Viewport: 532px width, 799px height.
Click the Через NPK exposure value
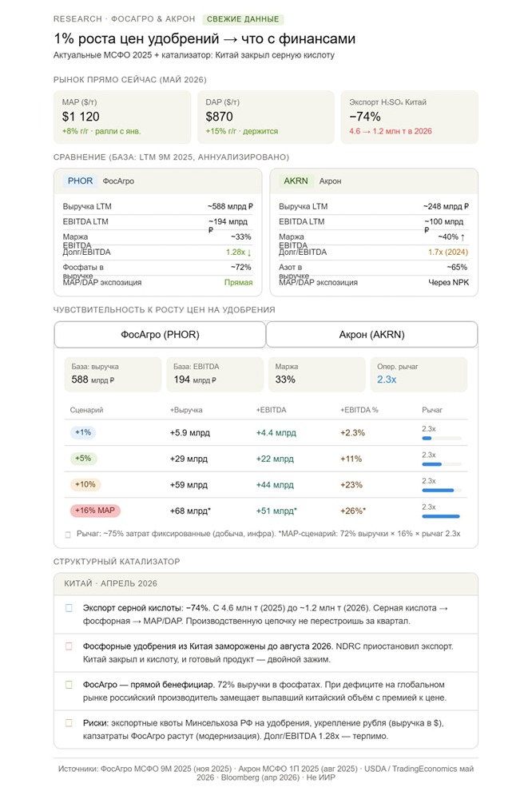pos(448,282)
